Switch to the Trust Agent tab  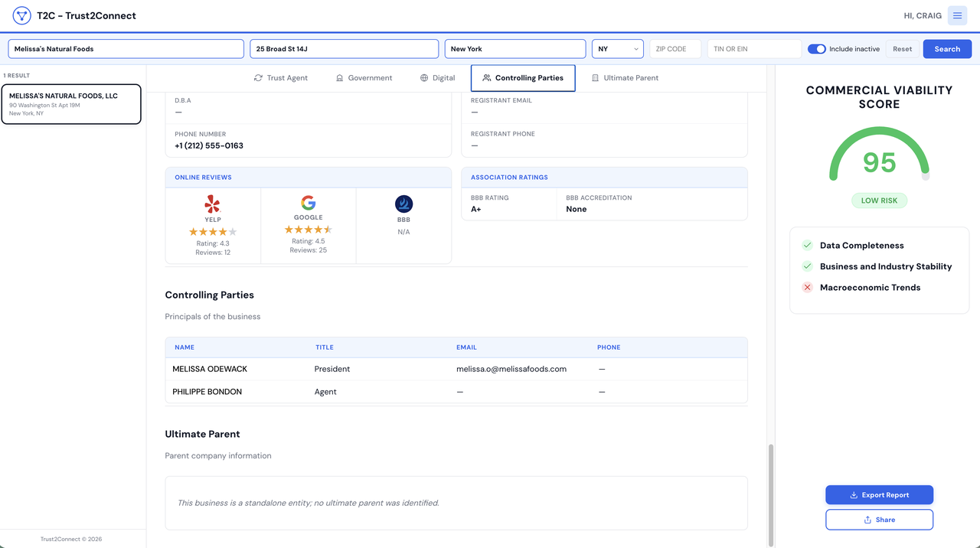281,78
